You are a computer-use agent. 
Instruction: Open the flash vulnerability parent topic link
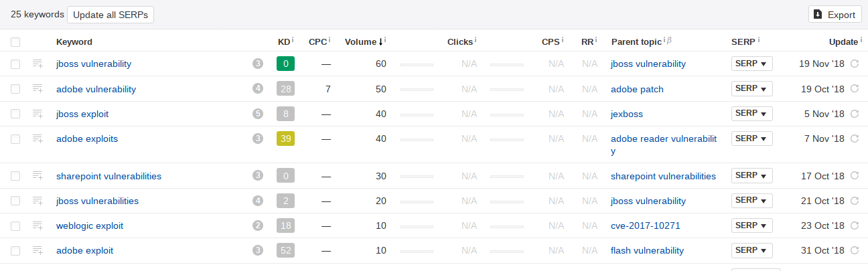pyautogui.click(x=648, y=250)
